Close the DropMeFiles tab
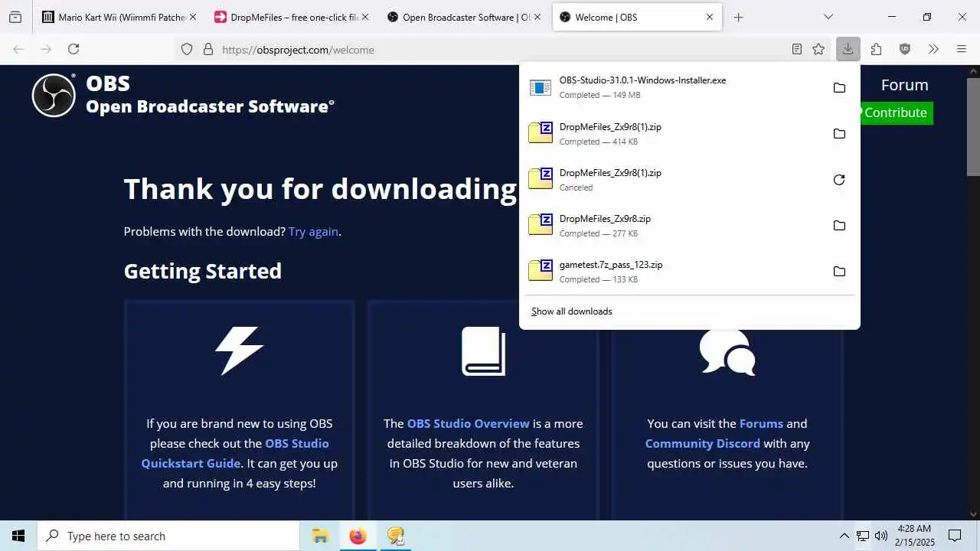Viewport: 980px width, 551px height. [364, 17]
